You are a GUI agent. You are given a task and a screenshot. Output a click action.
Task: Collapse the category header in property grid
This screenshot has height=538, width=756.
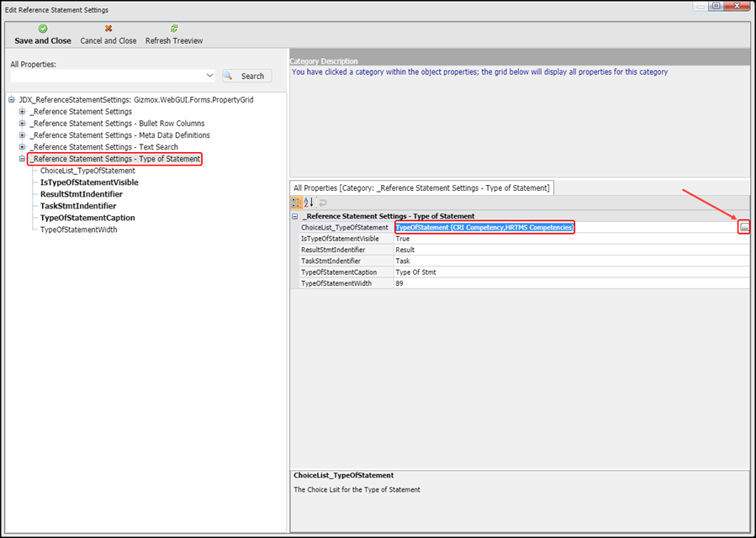[x=295, y=217]
